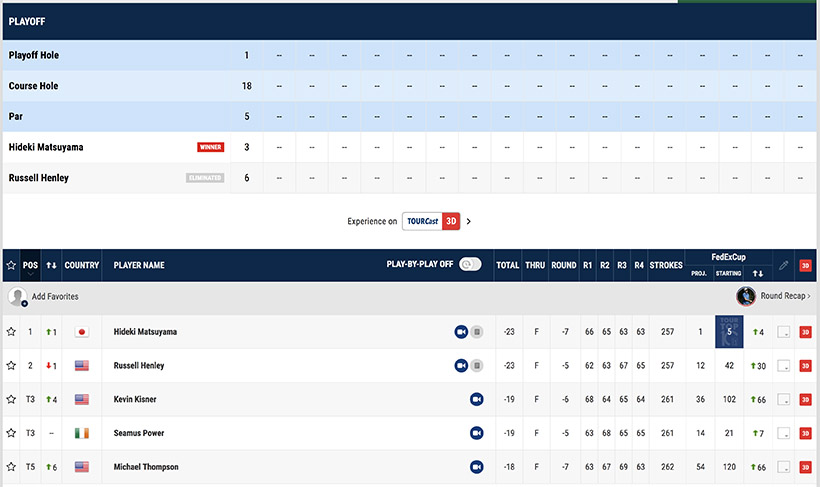Open video highlights for Russell Henley
Image resolution: width=820 pixels, height=487 pixels.
461,366
